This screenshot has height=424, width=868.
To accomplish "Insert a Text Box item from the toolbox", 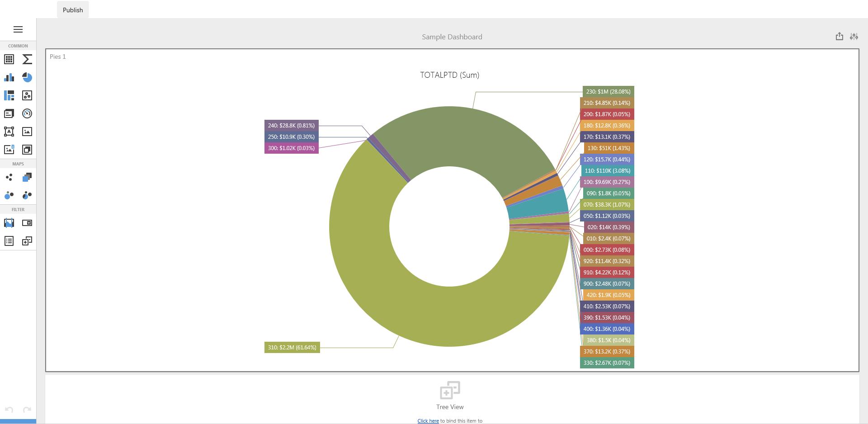I will pos(9,132).
